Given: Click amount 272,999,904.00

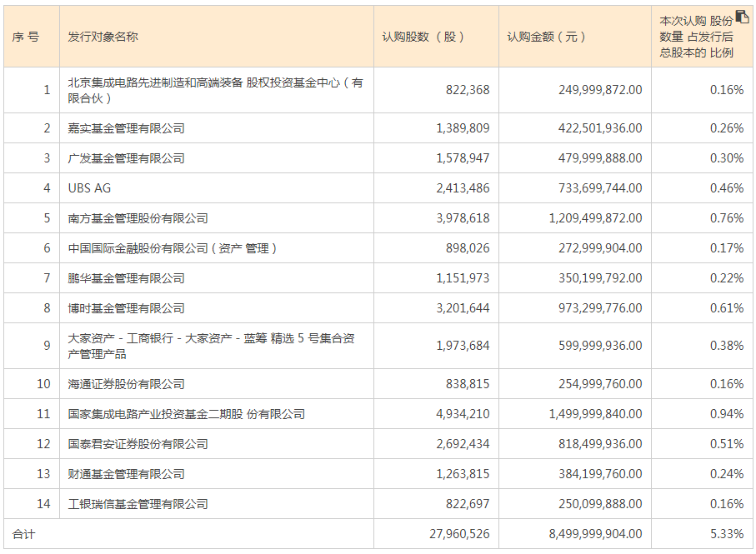Looking at the screenshot, I should pyautogui.click(x=600, y=248).
